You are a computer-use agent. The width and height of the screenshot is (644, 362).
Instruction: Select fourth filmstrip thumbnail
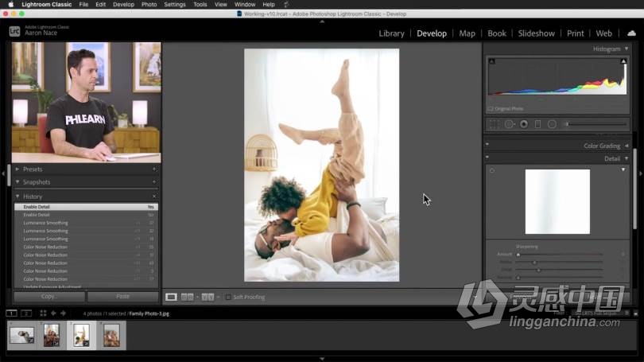tap(111, 335)
